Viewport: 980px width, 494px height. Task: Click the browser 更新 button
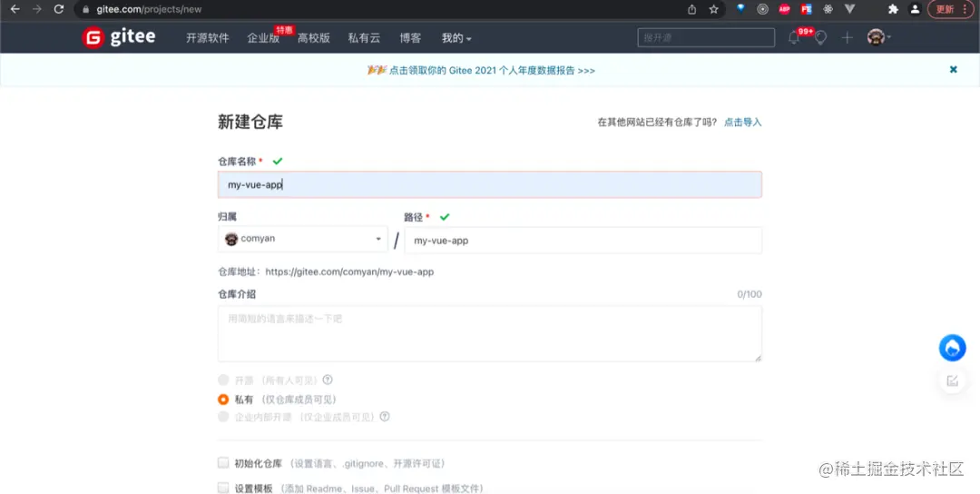click(951, 9)
